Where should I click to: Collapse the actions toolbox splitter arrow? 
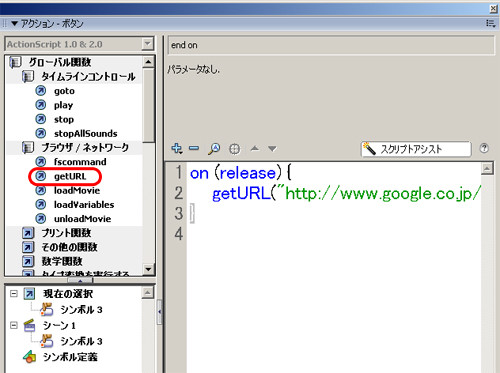pos(80,280)
